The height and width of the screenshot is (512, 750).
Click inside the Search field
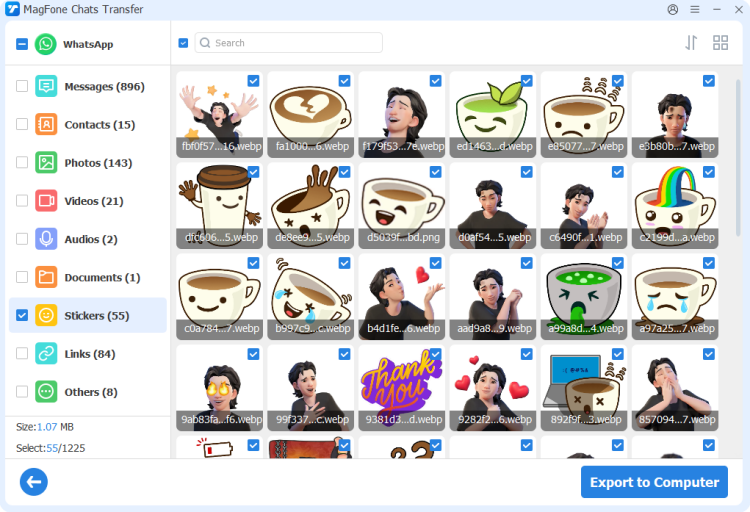[288, 43]
